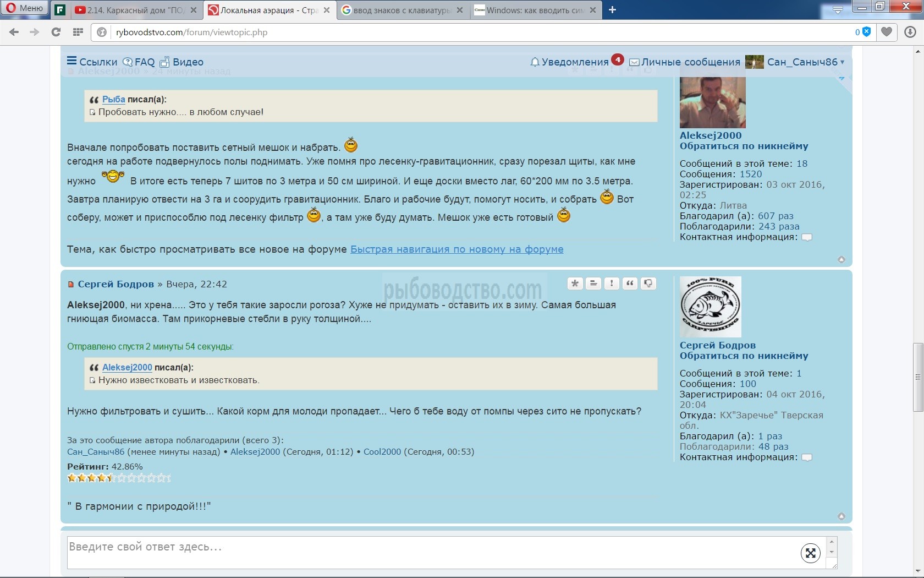Image resolution: width=924 pixels, height=578 pixels.
Task: Click Сергей Бодров carp logo avatar
Action: click(x=711, y=307)
